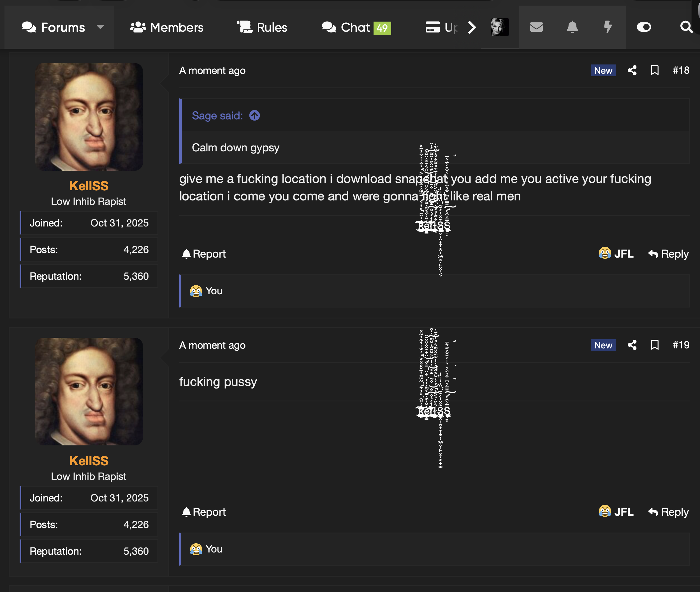Click the credit card Upgrade icon

[433, 27]
